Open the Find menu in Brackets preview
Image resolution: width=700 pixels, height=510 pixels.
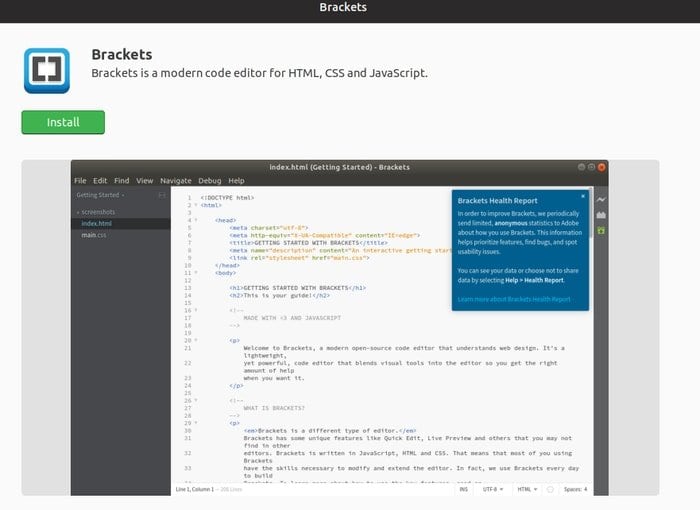[121, 180]
